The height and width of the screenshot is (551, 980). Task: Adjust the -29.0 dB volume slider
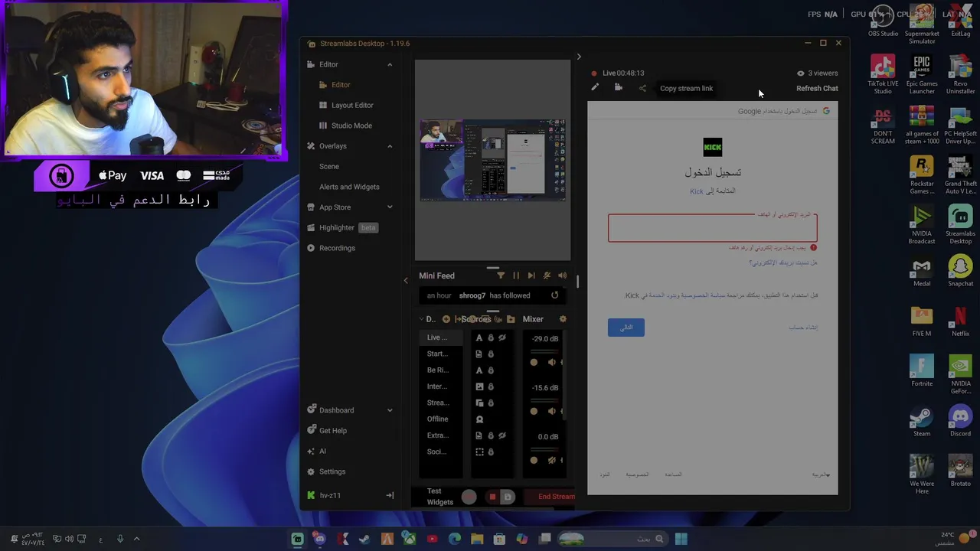coord(534,362)
